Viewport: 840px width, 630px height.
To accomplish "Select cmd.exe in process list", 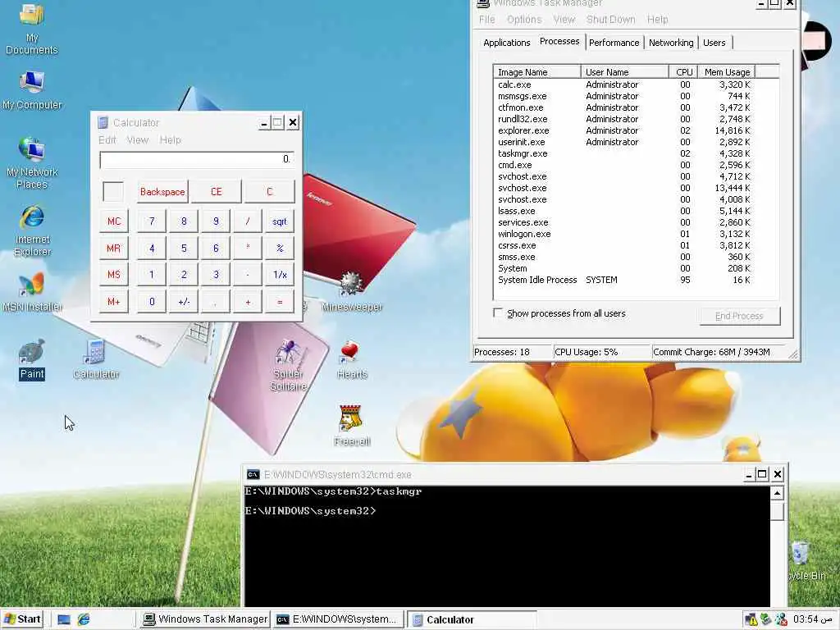I will coord(624,165).
